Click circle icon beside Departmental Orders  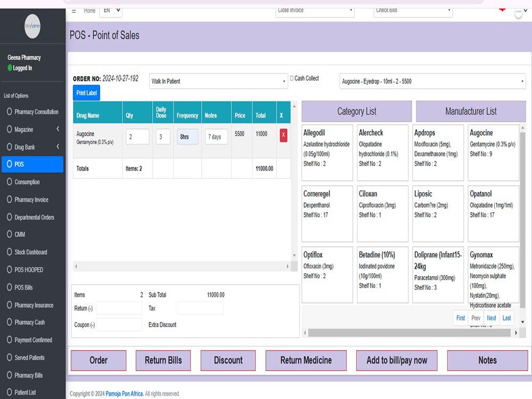point(9,217)
